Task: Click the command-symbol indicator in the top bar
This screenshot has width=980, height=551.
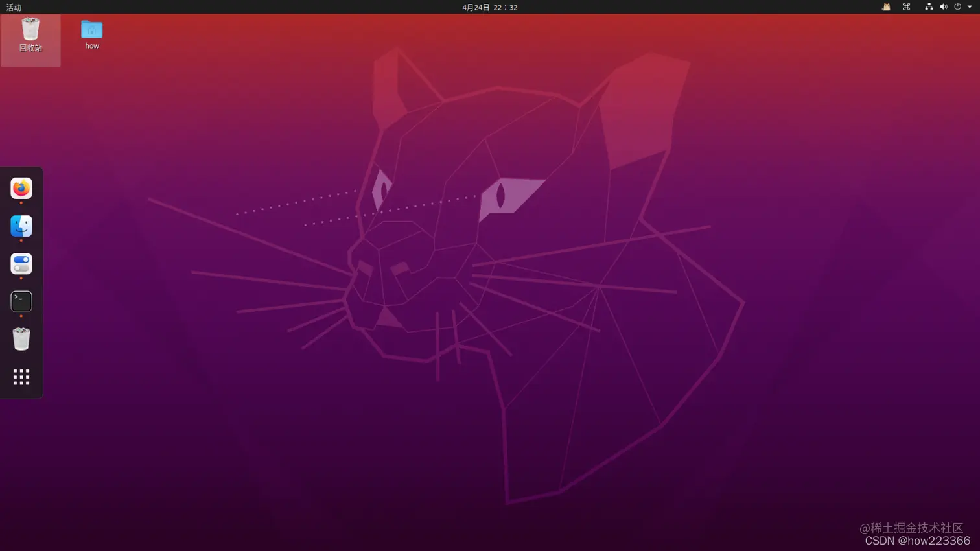Action: coord(907,7)
